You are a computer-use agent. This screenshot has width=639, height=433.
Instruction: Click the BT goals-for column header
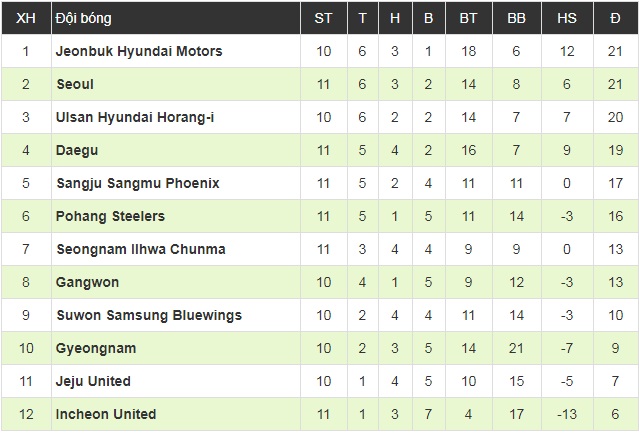[468, 18]
